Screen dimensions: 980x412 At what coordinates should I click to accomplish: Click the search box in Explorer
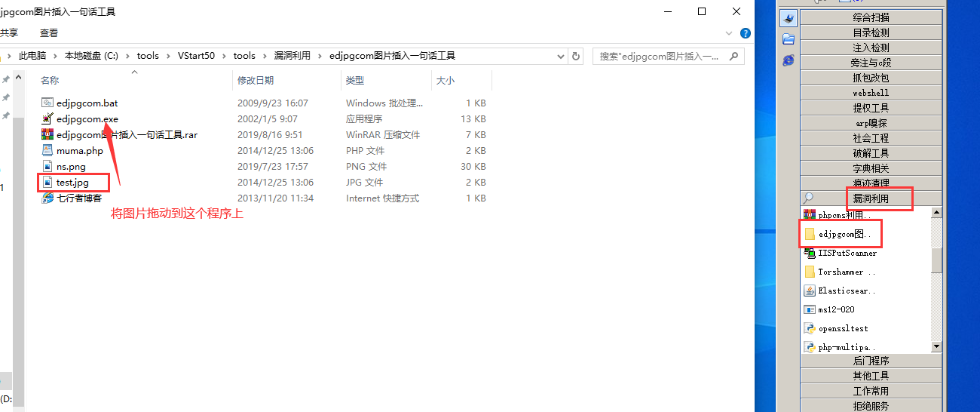(x=663, y=56)
